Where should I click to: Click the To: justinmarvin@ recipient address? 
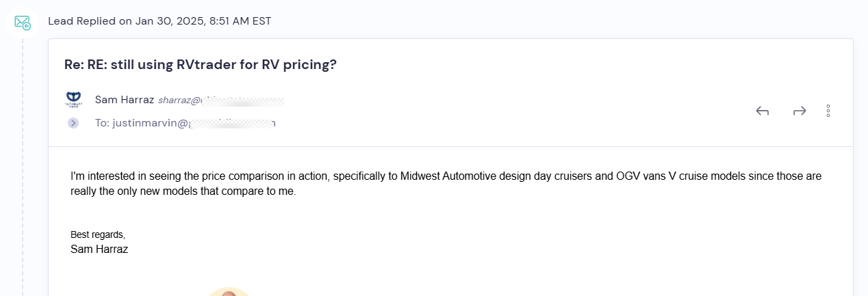186,124
